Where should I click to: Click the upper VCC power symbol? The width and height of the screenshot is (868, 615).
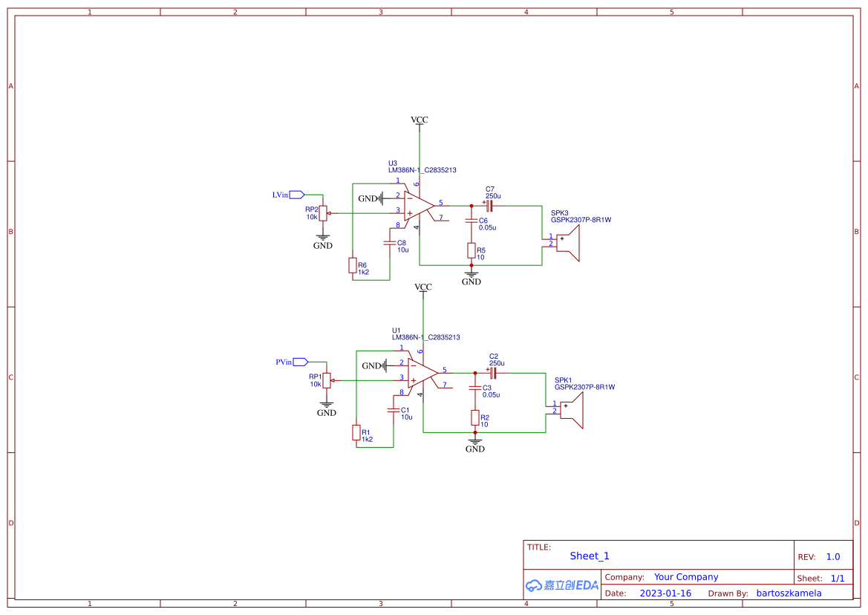pyautogui.click(x=420, y=120)
